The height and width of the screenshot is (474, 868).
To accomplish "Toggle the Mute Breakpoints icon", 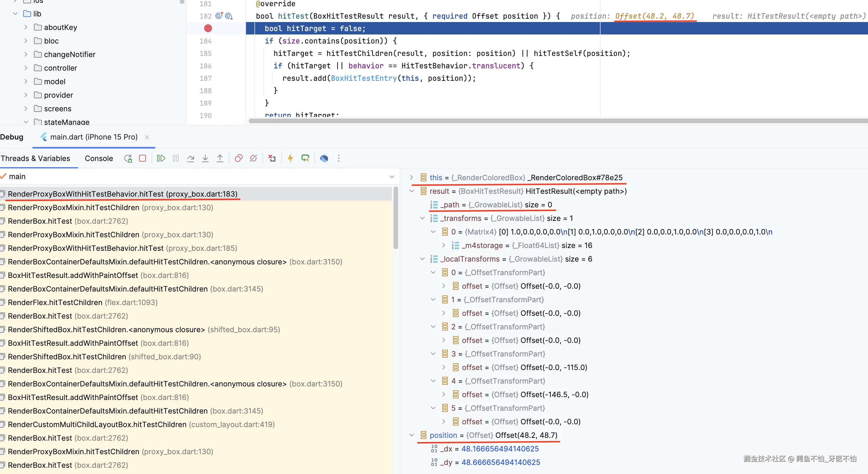I will 253,158.
